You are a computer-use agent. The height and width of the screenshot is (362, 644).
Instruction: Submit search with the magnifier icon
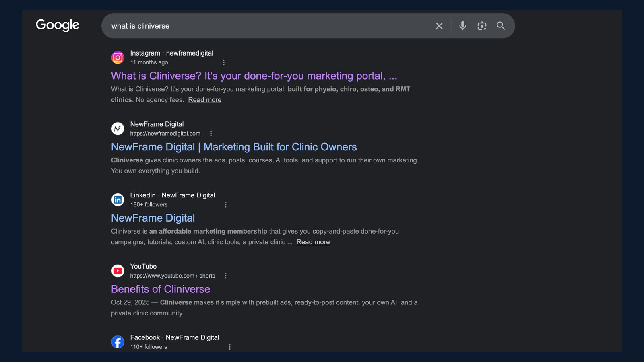coord(501,26)
